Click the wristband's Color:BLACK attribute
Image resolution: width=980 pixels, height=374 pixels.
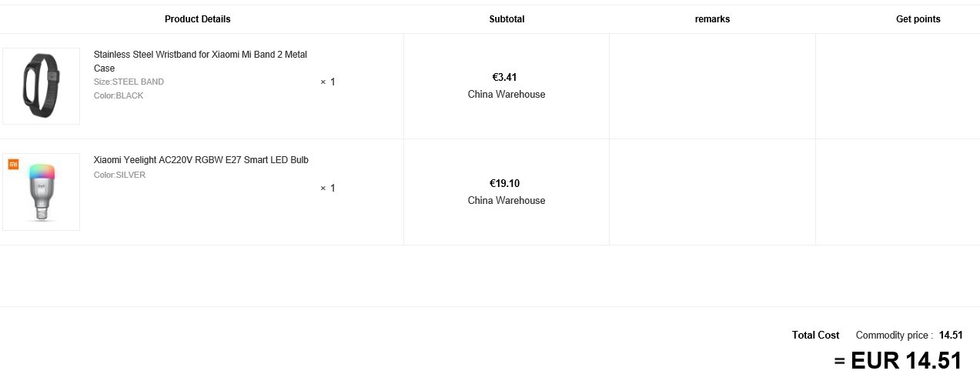coord(119,95)
